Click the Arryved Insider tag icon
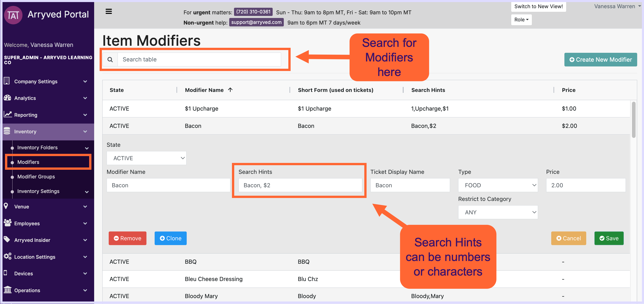 pyautogui.click(x=7, y=239)
